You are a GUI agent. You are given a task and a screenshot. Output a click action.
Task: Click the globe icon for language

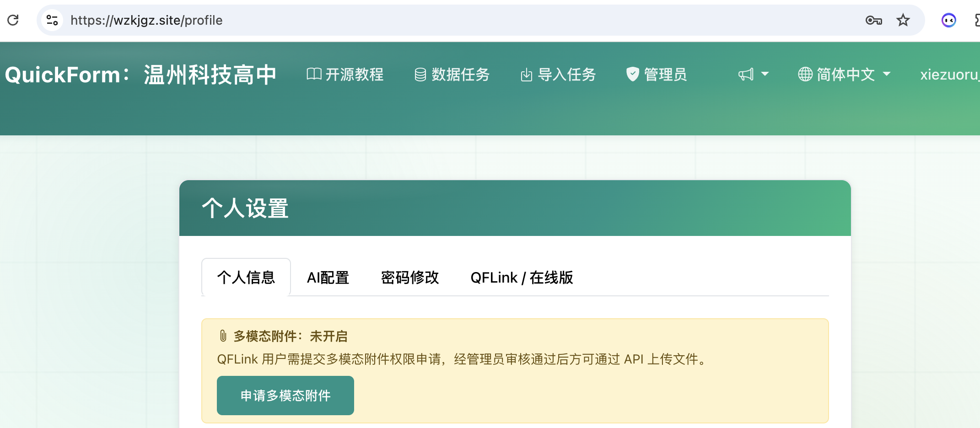pos(805,74)
